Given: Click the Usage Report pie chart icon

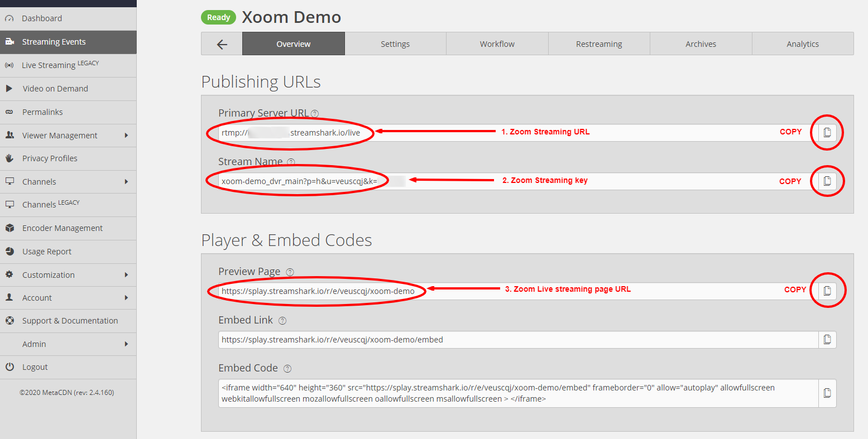Looking at the screenshot, I should pyautogui.click(x=9, y=252).
